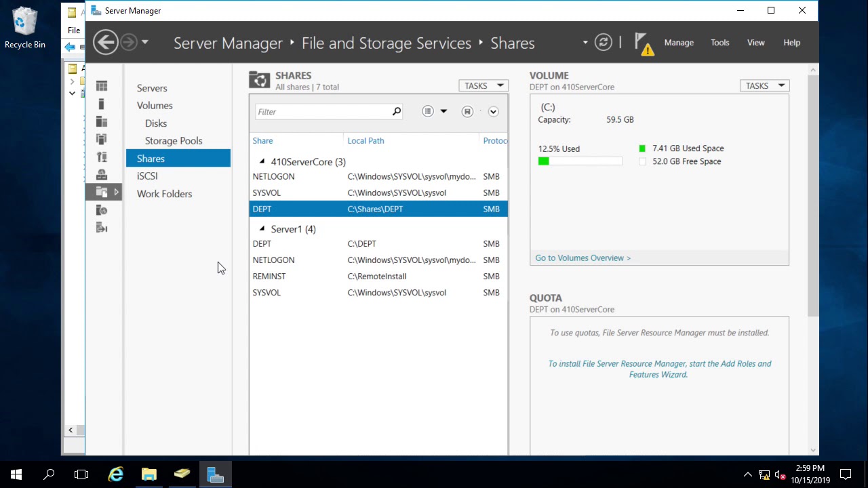Screen dimensions: 868x488
Task: Select the File and Storage Services sidebar icon
Action: click(102, 192)
